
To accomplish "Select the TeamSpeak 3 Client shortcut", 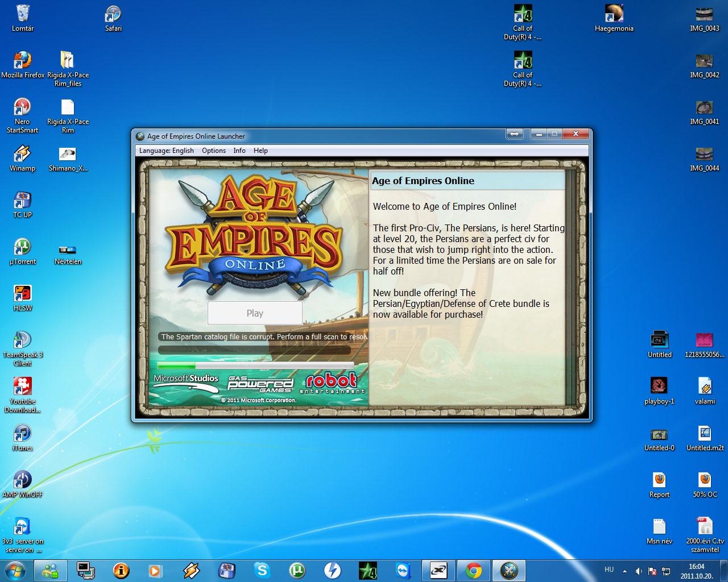I will (23, 348).
